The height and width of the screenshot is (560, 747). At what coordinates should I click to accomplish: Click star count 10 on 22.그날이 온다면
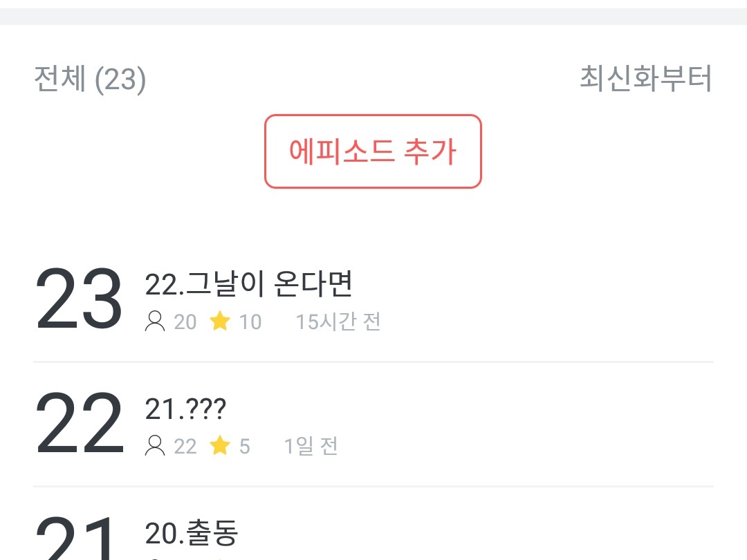250,322
